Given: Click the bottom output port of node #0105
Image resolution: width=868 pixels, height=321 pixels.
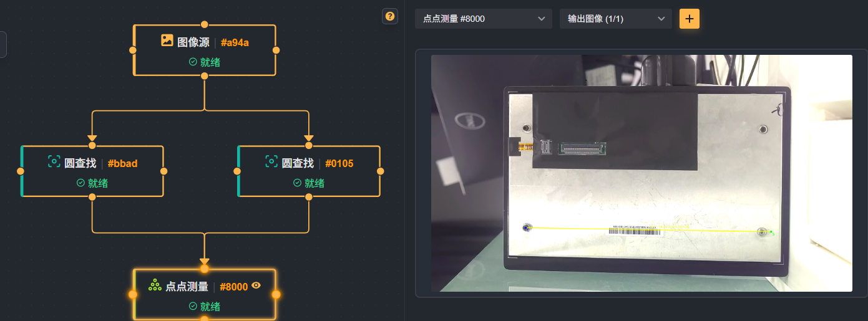Looking at the screenshot, I should click(310, 196).
